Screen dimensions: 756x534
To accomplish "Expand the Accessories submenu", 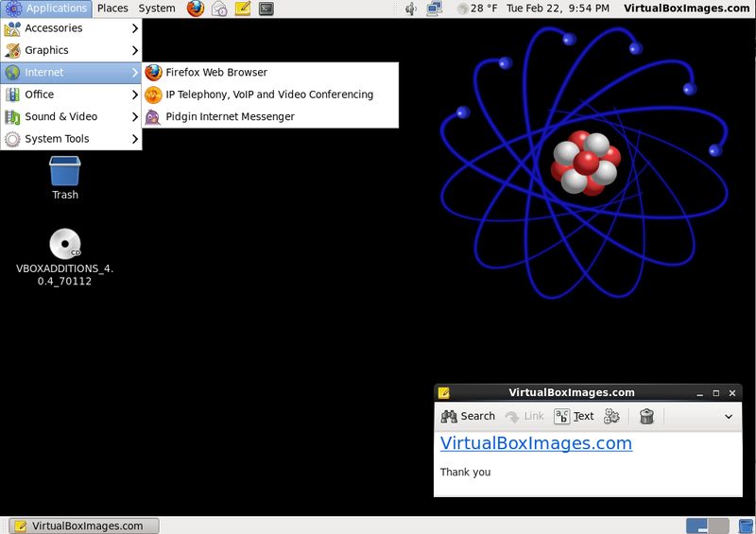I will point(71,28).
